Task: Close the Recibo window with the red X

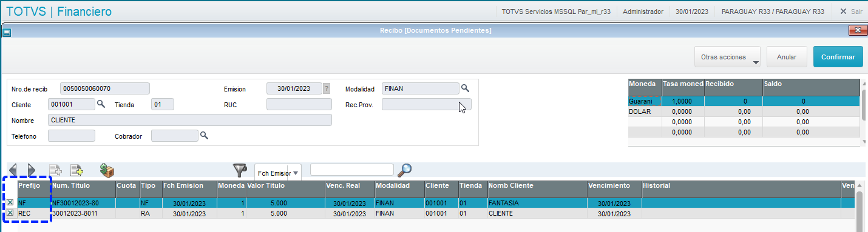Action: pyautogui.click(x=857, y=30)
